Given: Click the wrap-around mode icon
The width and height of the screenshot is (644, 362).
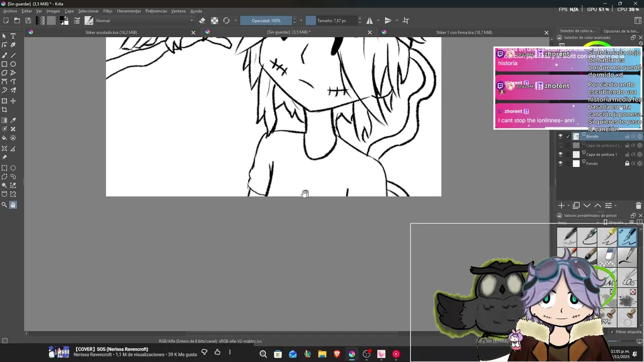Looking at the screenshot, I should tap(406, 21).
